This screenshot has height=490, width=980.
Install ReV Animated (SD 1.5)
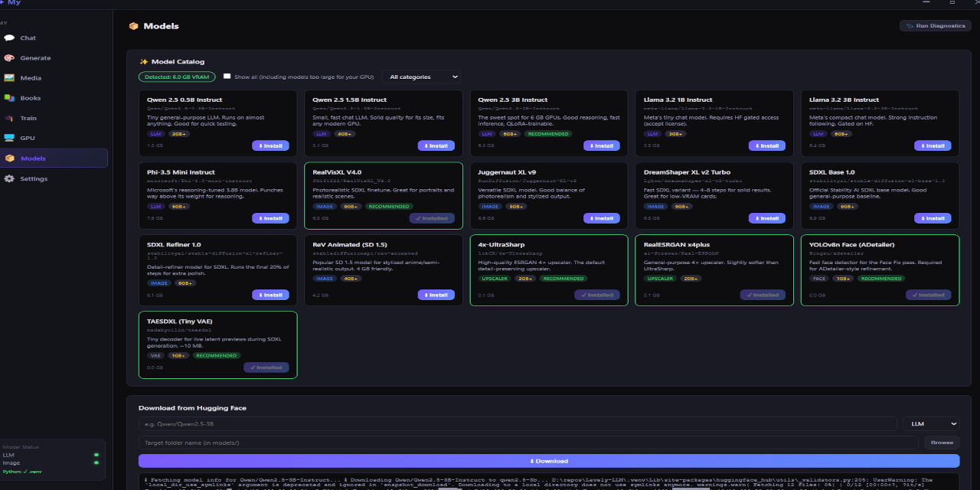click(x=436, y=295)
